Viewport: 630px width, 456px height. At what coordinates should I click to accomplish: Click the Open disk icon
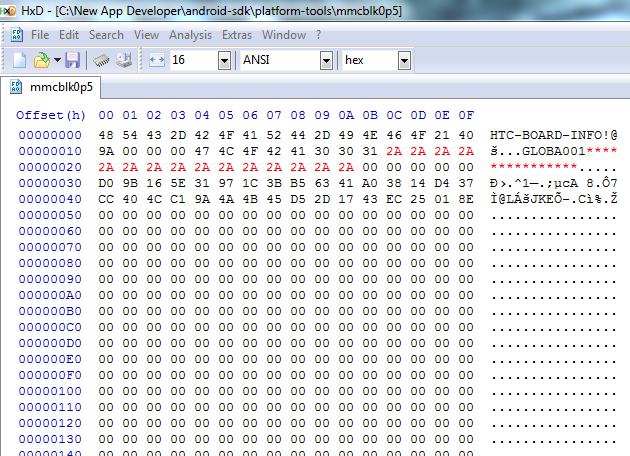[125, 61]
